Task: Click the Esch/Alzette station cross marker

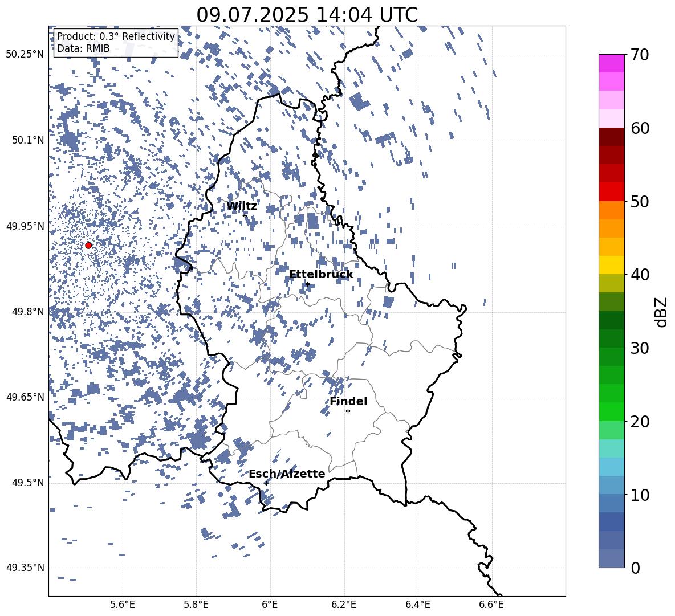Action: [x=266, y=483]
